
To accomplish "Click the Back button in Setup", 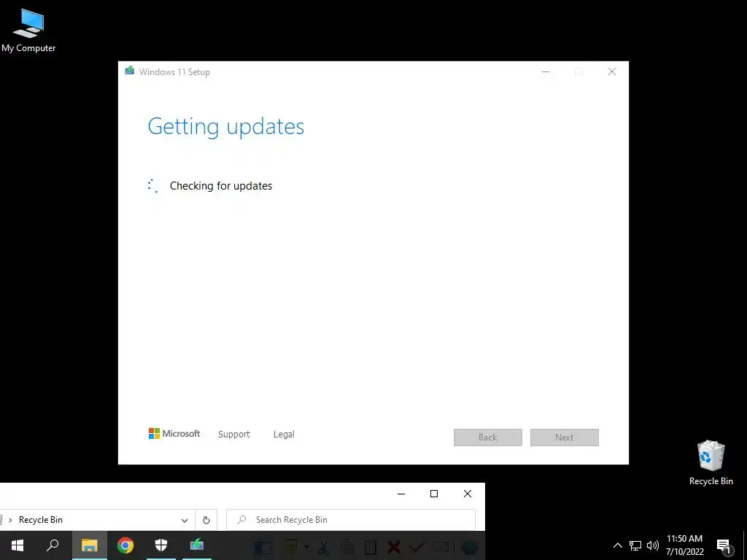I will (488, 437).
